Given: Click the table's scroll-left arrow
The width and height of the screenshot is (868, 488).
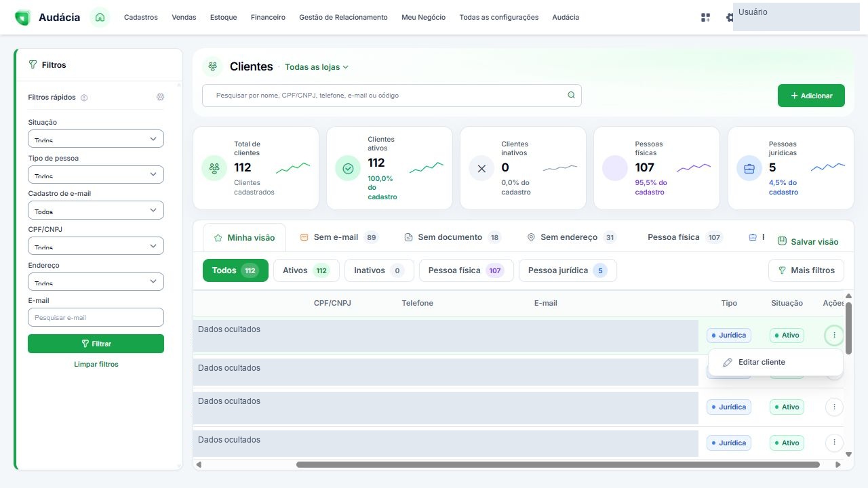Looking at the screenshot, I should point(199,465).
